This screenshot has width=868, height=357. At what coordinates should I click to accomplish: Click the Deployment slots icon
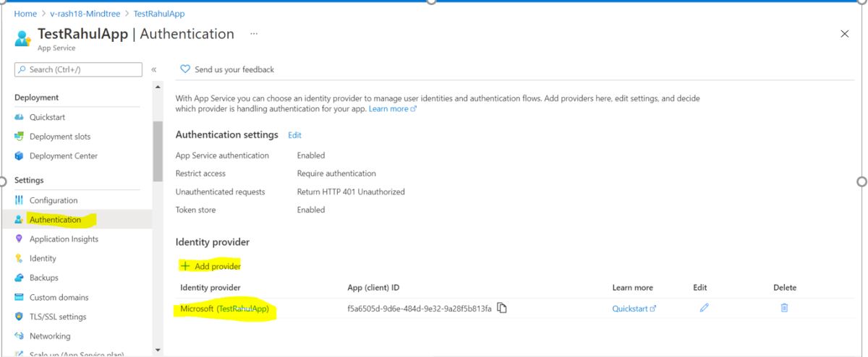click(20, 137)
